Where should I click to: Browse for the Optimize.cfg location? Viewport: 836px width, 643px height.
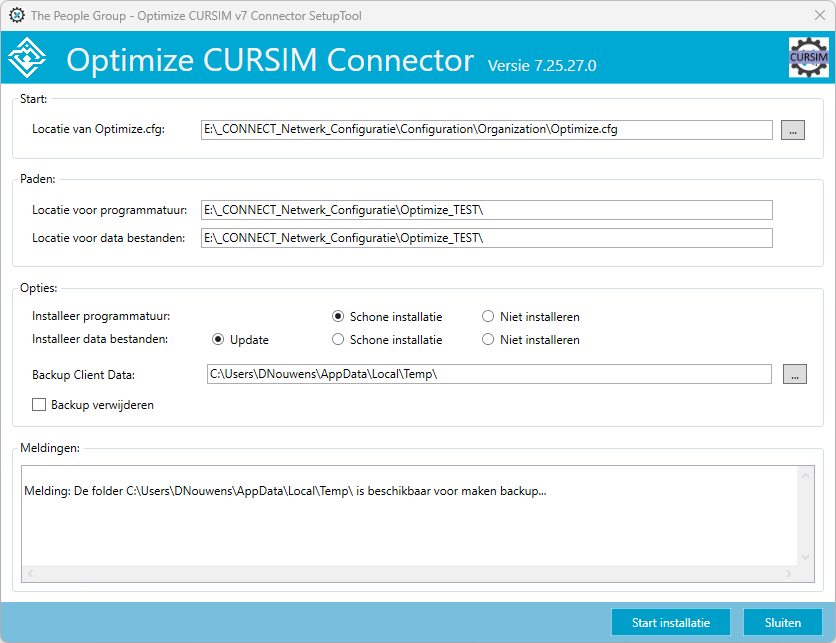(x=793, y=130)
